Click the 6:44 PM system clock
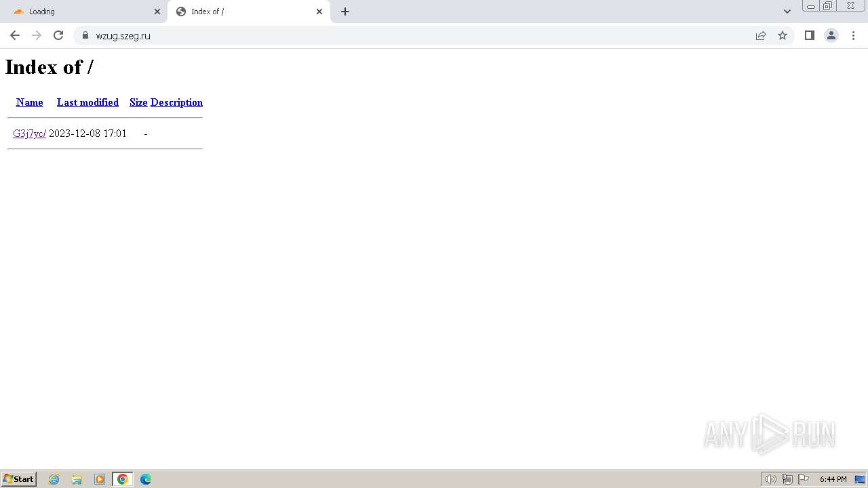Screen dimensions: 868x488 833,479
